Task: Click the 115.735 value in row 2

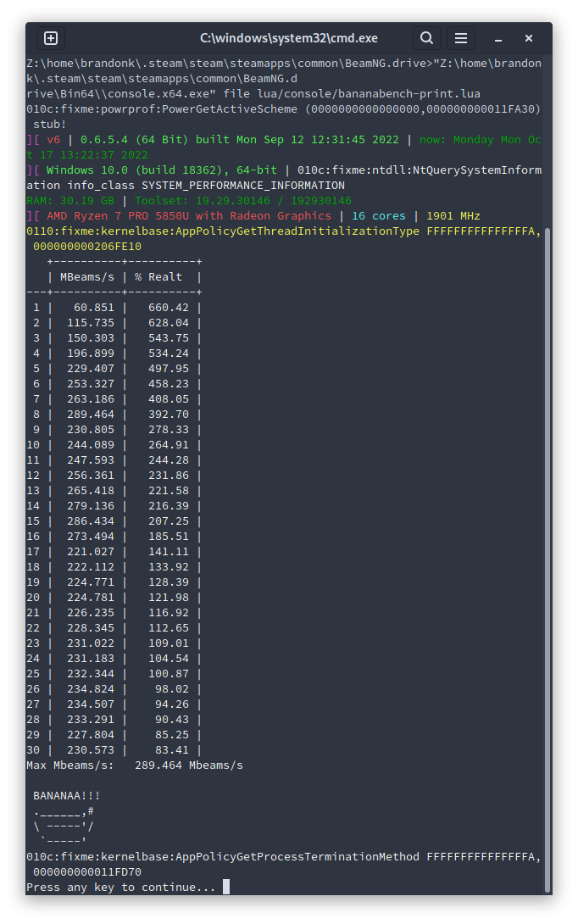Action: click(91, 323)
